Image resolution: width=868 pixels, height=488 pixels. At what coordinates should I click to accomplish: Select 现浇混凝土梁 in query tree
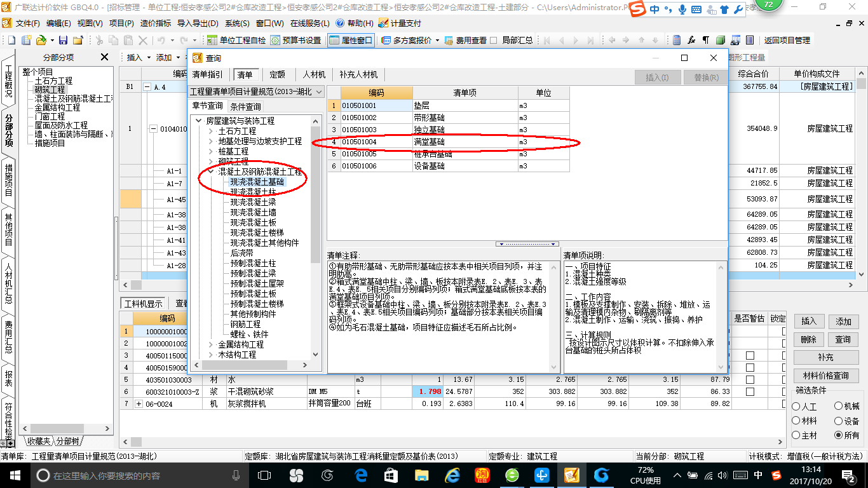pos(253,202)
